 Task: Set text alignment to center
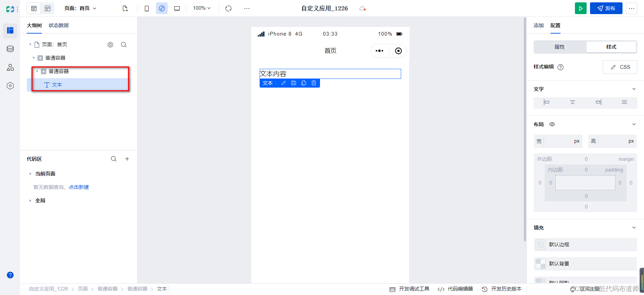coord(573,102)
